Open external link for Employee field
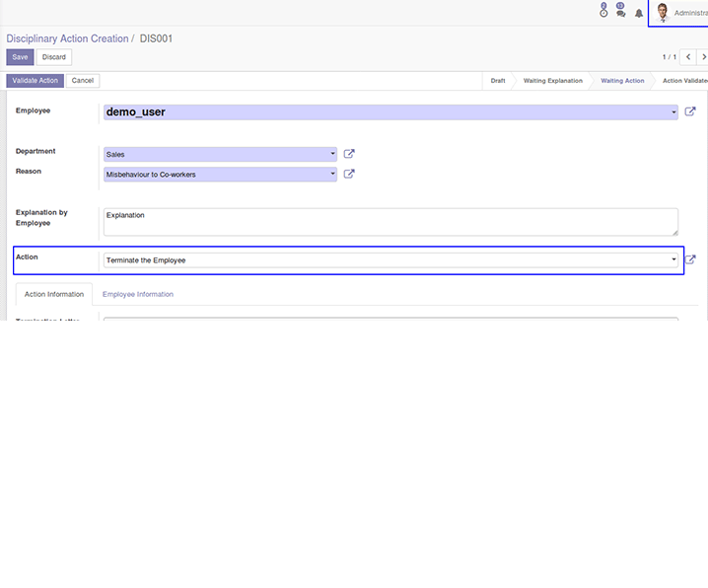 click(690, 111)
